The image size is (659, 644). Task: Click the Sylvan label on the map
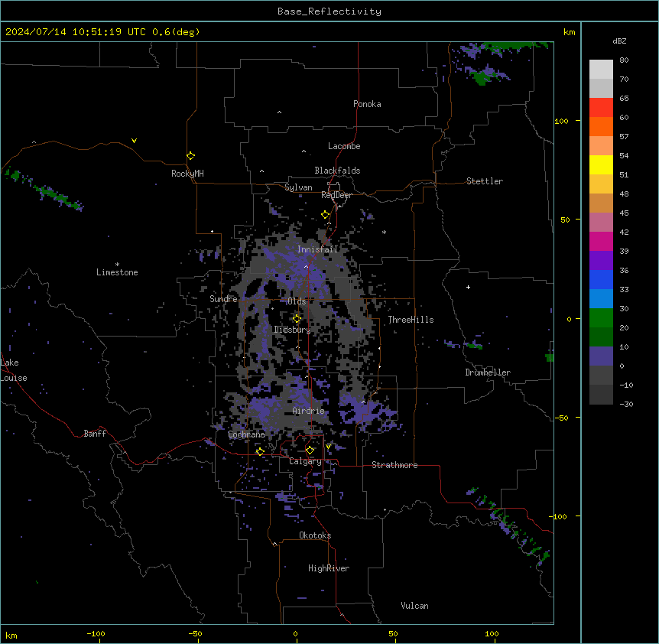pos(298,187)
